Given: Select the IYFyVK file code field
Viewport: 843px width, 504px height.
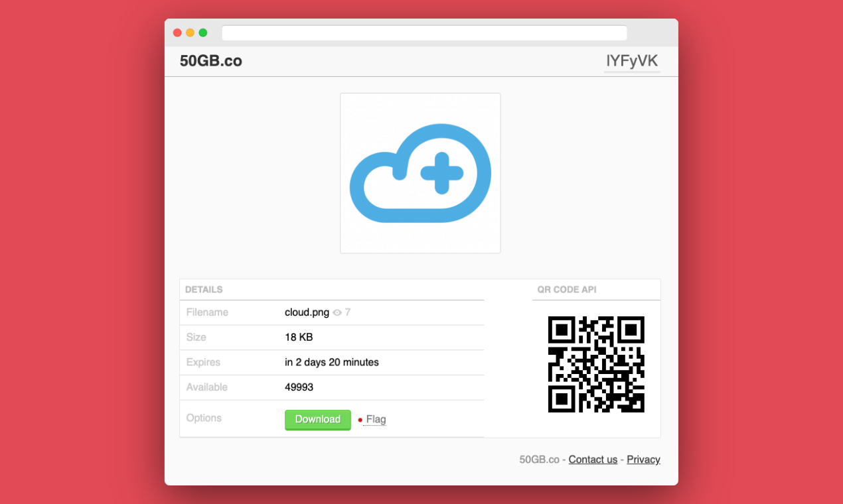Looking at the screenshot, I should coord(632,62).
